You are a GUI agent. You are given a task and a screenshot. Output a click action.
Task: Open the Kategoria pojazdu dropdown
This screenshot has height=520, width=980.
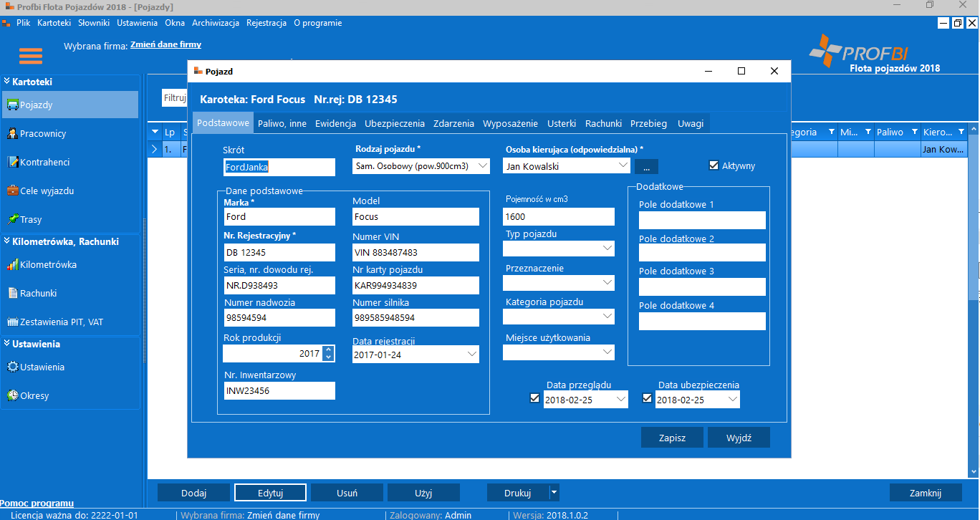607,316
